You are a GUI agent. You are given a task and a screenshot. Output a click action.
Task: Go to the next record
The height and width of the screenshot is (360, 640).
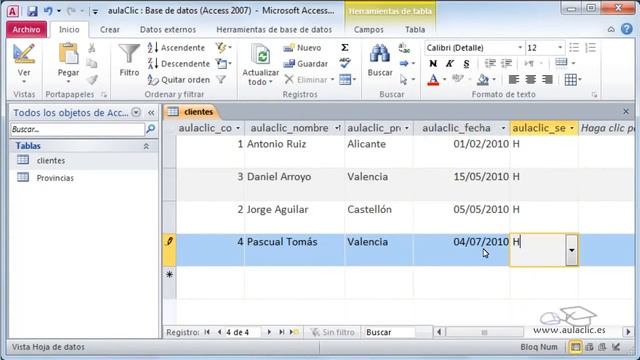point(269,332)
